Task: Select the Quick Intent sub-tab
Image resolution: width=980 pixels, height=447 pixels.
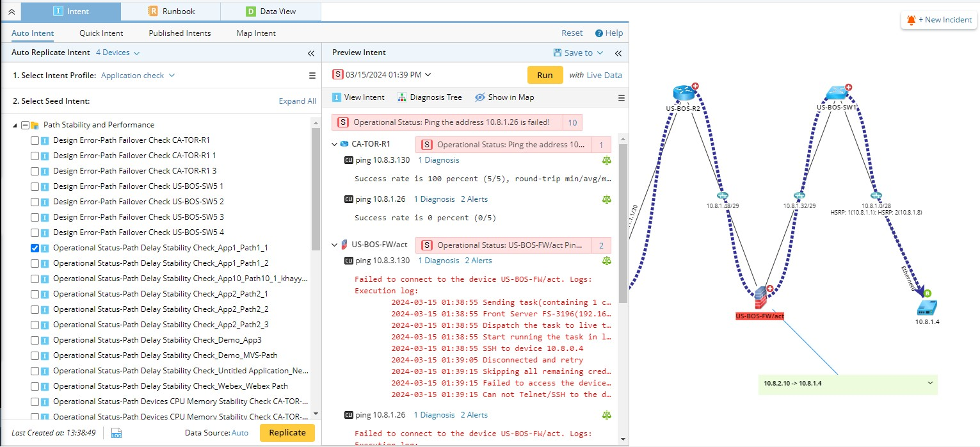Action: (101, 33)
